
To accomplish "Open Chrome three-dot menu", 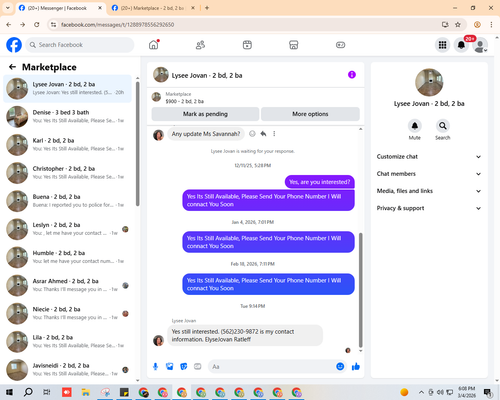I will click(491, 25).
